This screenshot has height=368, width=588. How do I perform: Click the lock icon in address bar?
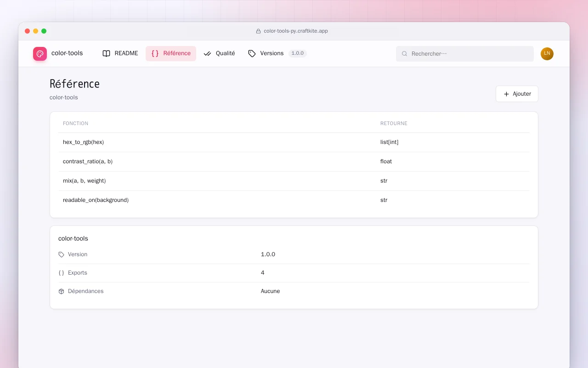point(258,31)
